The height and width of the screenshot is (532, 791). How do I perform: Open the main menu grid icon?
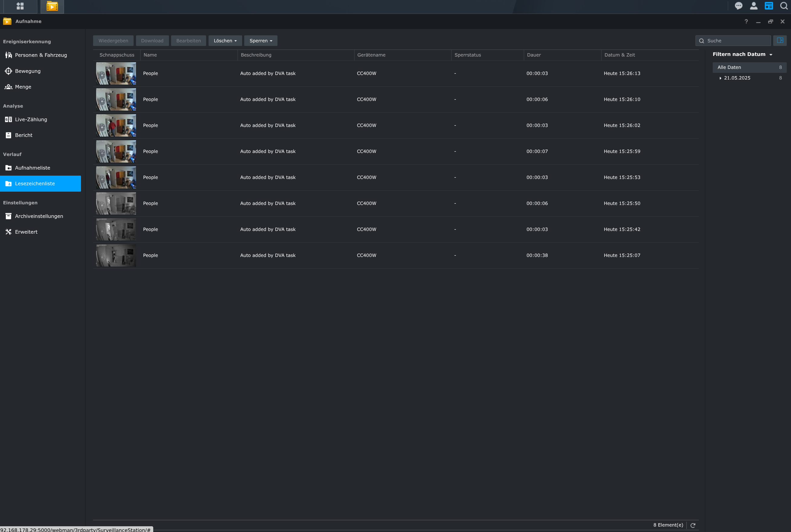(x=20, y=6)
